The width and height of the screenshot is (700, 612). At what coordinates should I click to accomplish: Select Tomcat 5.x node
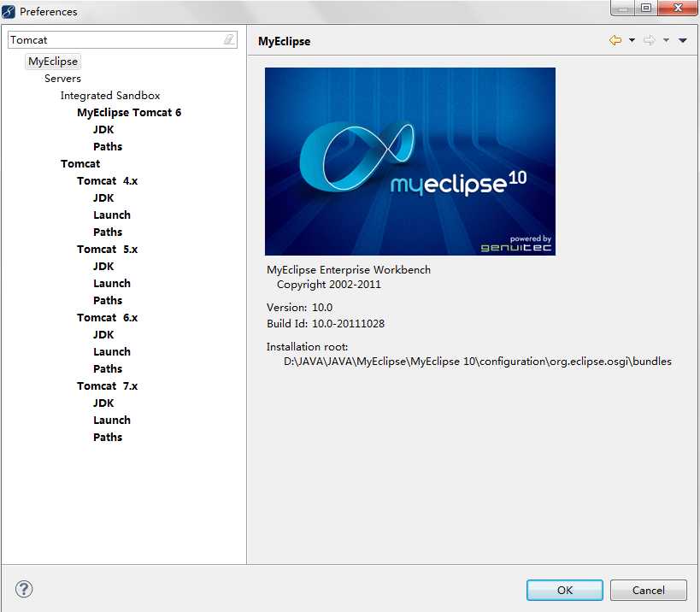coord(107,249)
